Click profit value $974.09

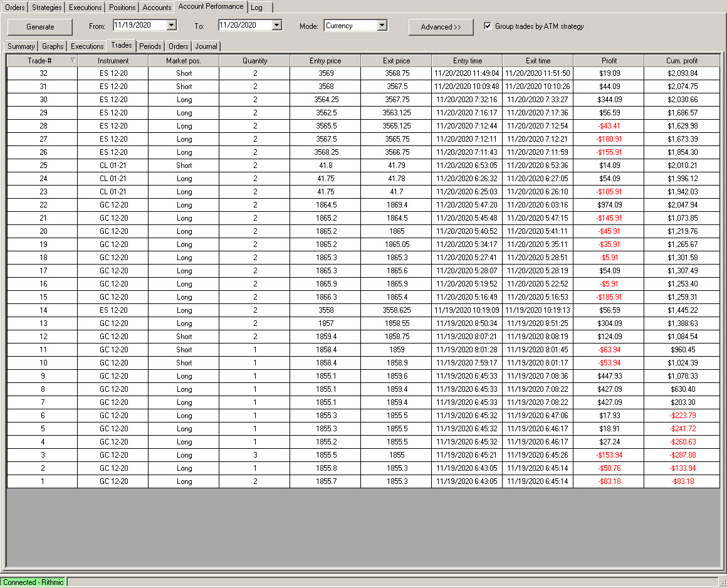click(609, 205)
